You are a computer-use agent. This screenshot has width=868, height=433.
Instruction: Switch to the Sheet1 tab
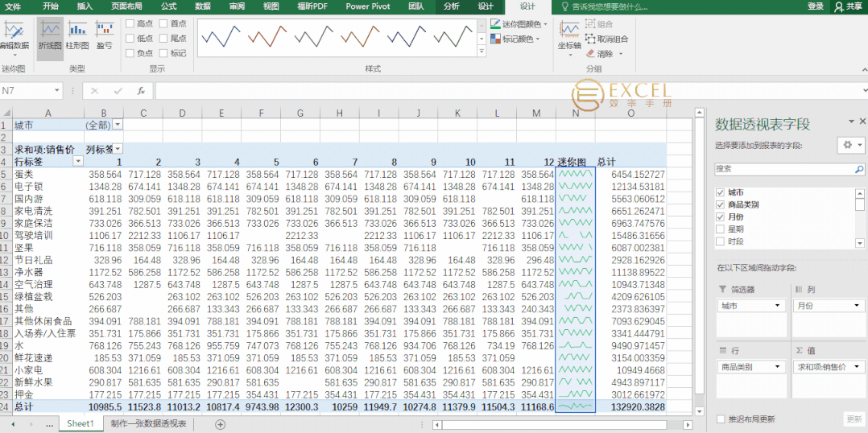pos(81,424)
